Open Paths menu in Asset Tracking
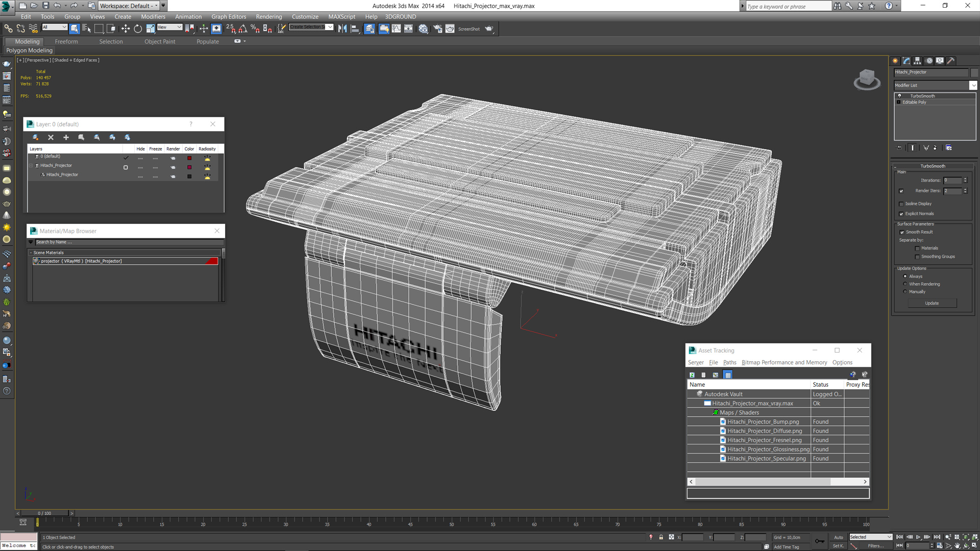This screenshot has width=980, height=551. pos(729,363)
